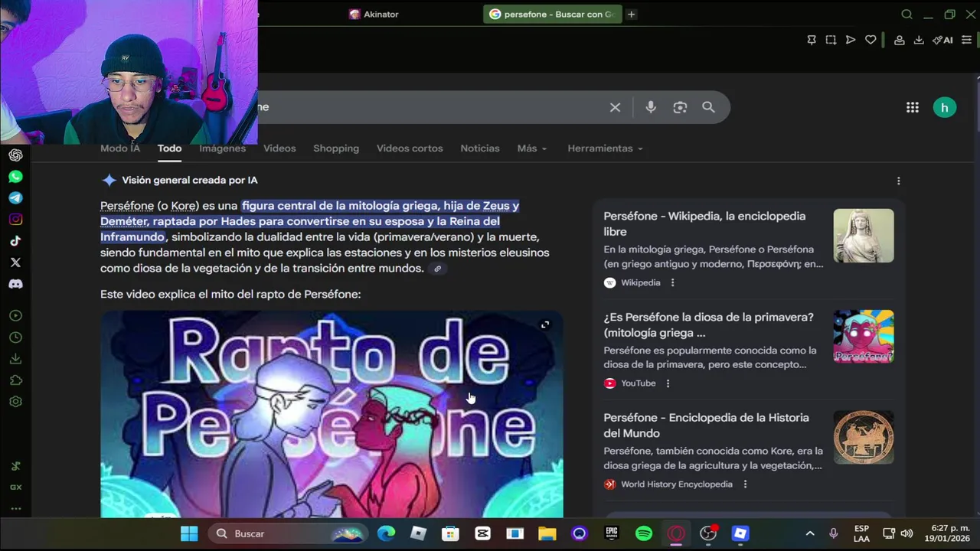Click the send arrow icon in toolbar

(851, 40)
